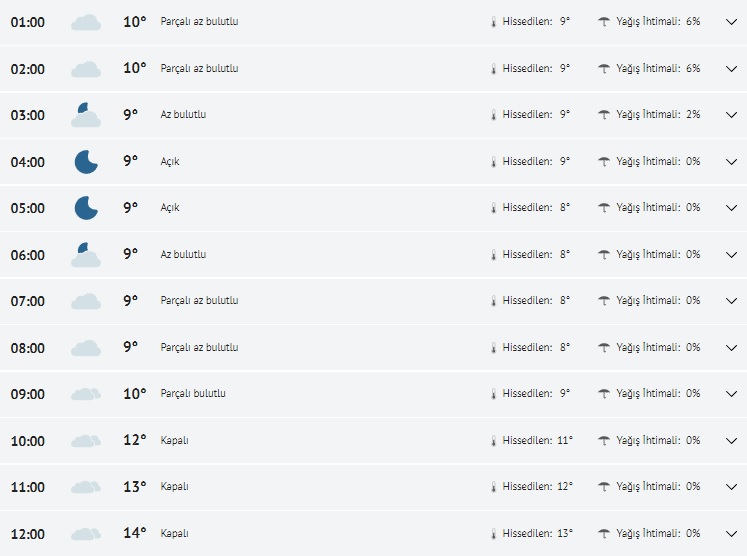Click the umbrella icon in 11:00 row
The image size is (747, 556).
[x=604, y=487]
